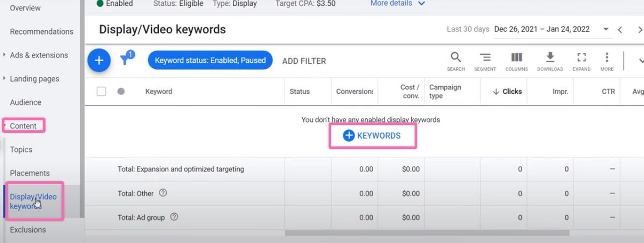Viewport: 644px width, 243px height.
Task: Show help for Total: Ad group
Action: point(174,217)
